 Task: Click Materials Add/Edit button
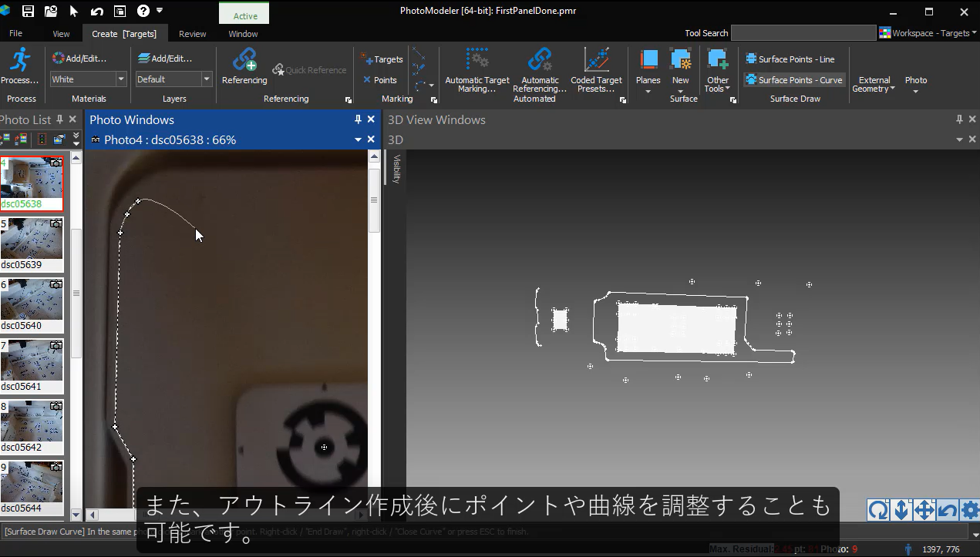pos(79,59)
